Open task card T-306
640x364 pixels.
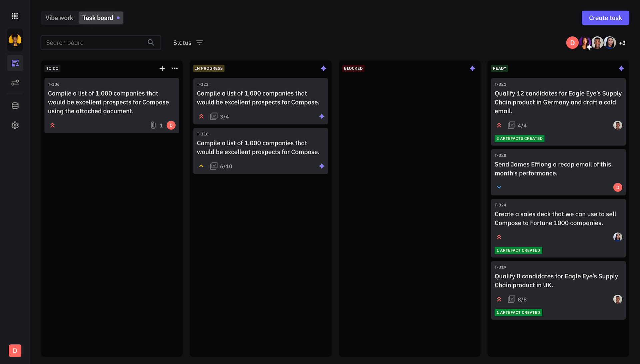tap(112, 106)
